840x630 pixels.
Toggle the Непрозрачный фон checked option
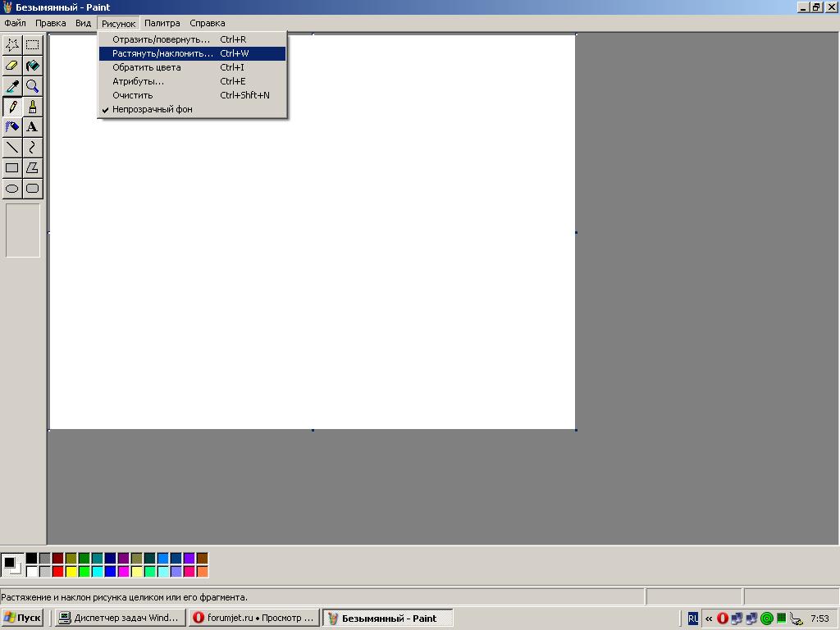point(153,109)
